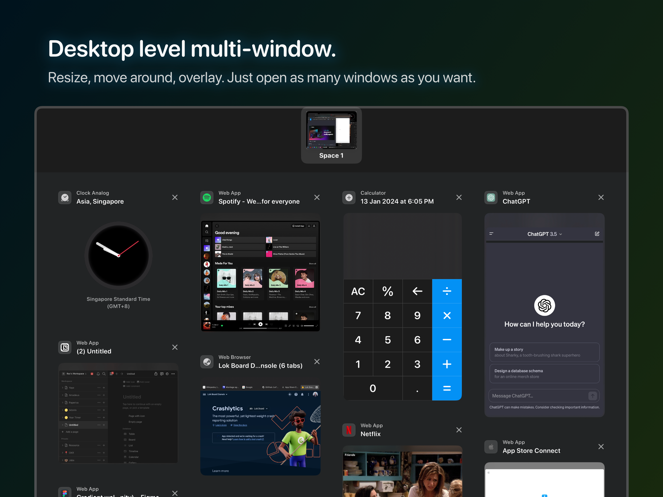The height and width of the screenshot is (497, 663).
Task: Click the 5 key on calculator
Action: (387, 340)
